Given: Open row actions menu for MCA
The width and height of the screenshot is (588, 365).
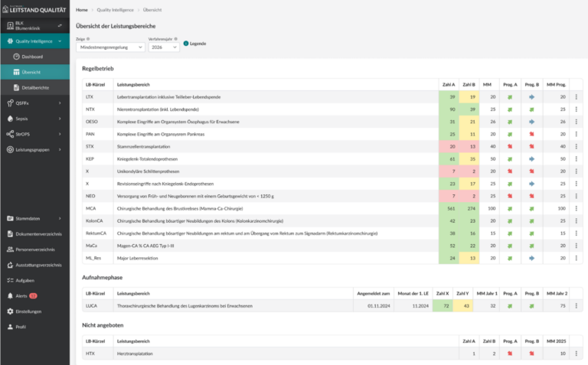Looking at the screenshot, I should pyautogui.click(x=576, y=208).
